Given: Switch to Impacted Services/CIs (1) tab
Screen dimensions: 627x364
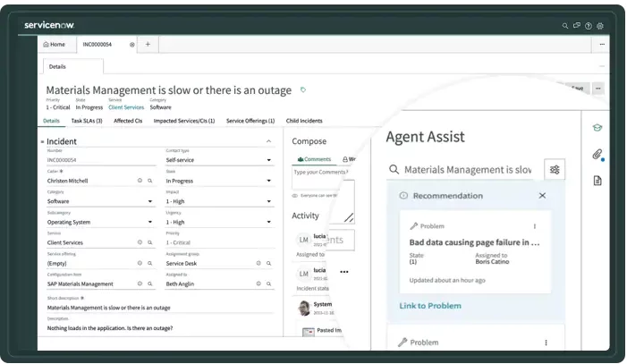Looking at the screenshot, I should [x=184, y=121].
